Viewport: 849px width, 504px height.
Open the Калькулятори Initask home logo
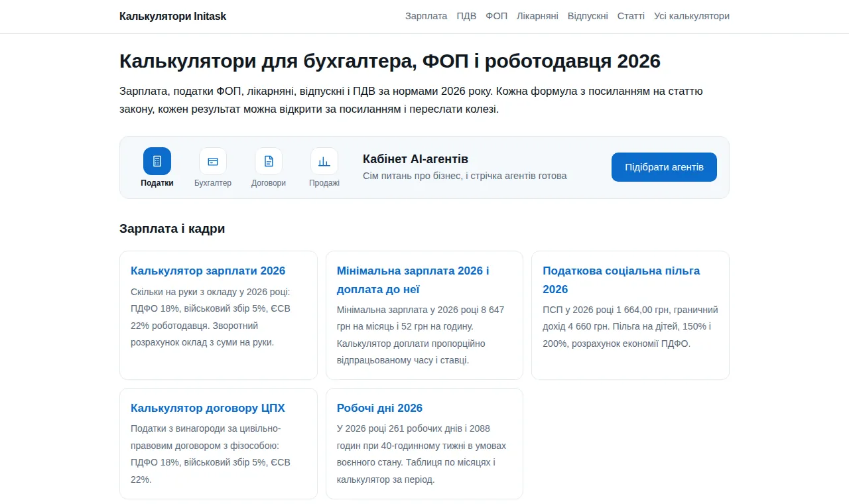point(172,16)
